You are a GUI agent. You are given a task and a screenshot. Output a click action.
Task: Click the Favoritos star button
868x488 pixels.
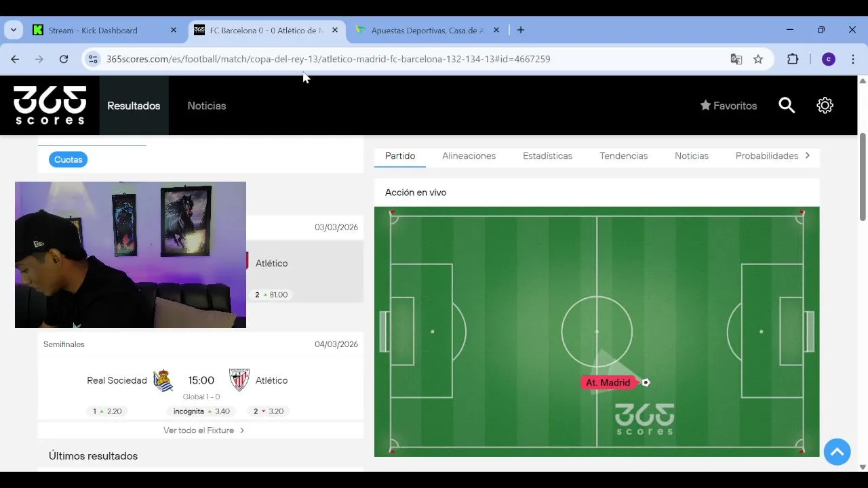click(728, 106)
